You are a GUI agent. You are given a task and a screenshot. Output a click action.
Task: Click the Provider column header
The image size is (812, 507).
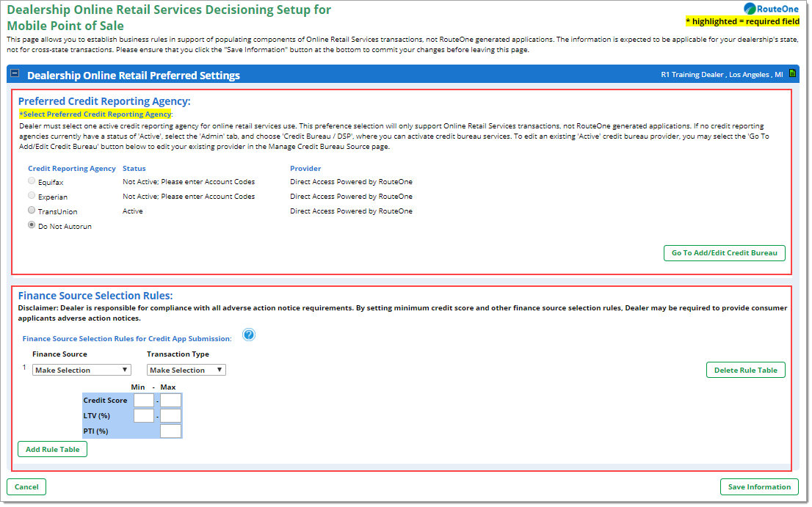pyautogui.click(x=305, y=169)
